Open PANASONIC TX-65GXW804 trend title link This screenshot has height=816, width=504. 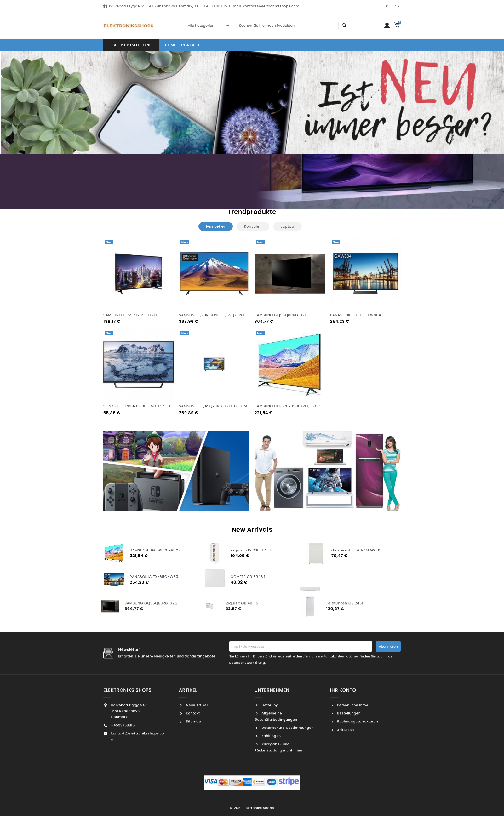(355, 315)
